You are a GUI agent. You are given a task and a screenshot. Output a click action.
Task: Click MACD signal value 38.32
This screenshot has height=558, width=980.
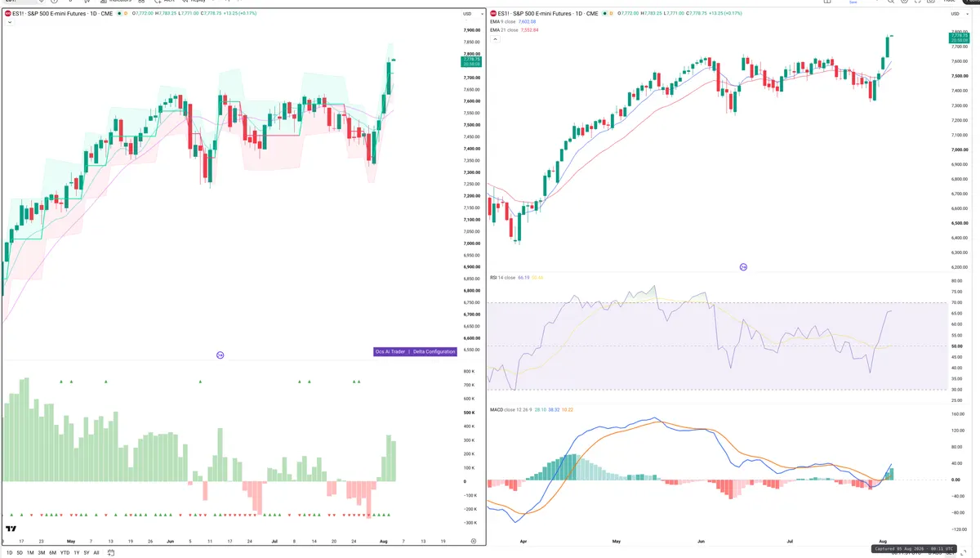(x=555, y=409)
